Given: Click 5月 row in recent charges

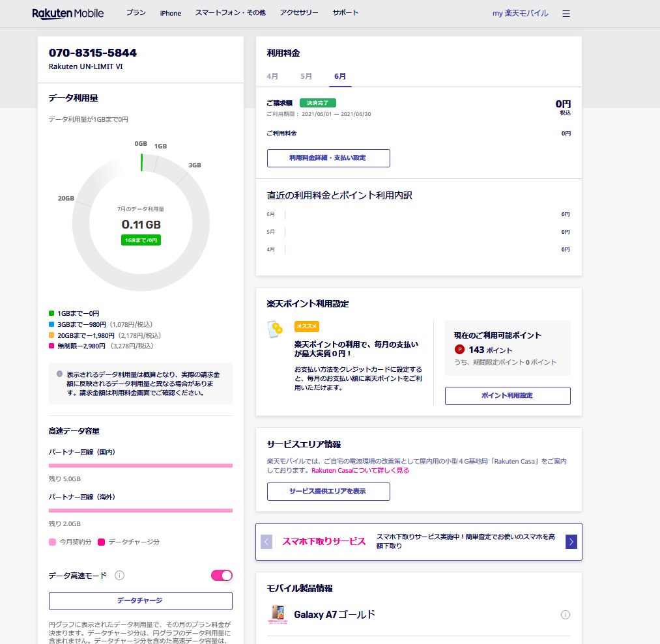Looking at the screenshot, I should coord(418,232).
